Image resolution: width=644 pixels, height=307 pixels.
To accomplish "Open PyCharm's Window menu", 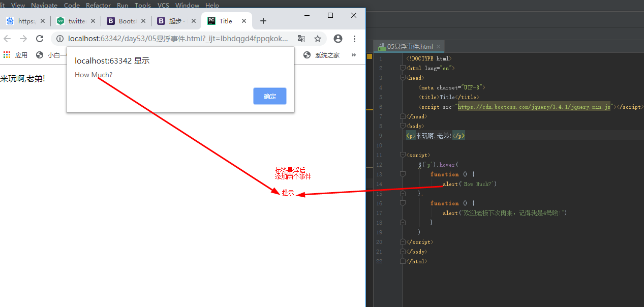I will pos(187,5).
